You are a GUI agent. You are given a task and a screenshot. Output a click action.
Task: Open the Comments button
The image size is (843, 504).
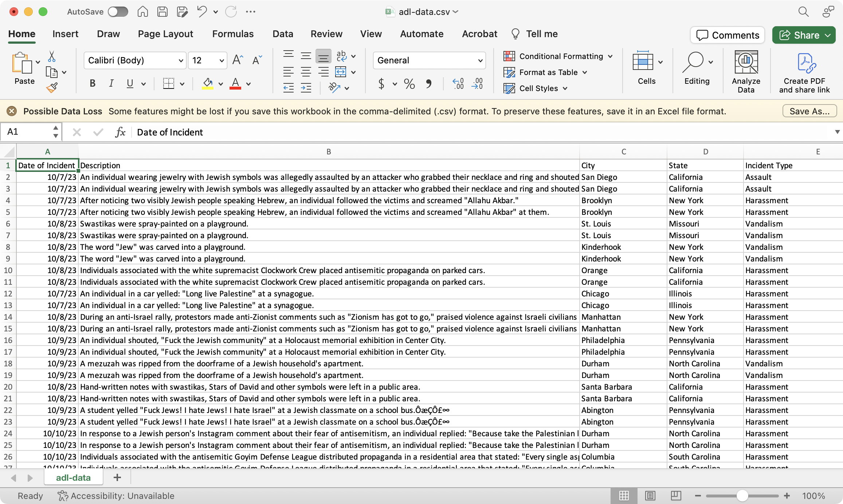click(728, 35)
